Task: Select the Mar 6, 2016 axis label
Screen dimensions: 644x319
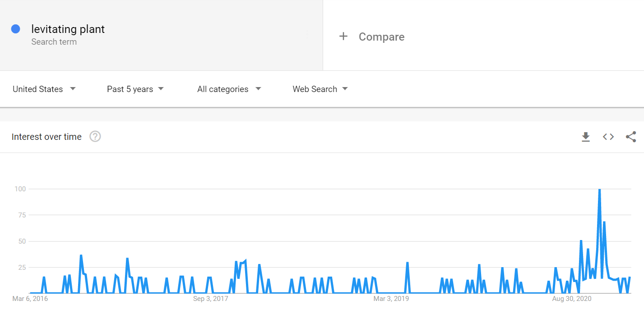Action: pos(30,299)
